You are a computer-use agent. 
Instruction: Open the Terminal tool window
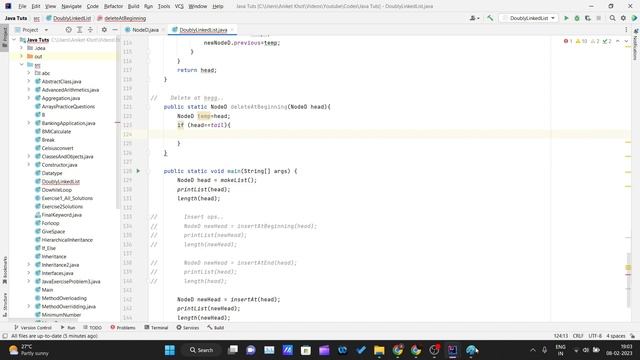pyautogui.click(x=156, y=328)
